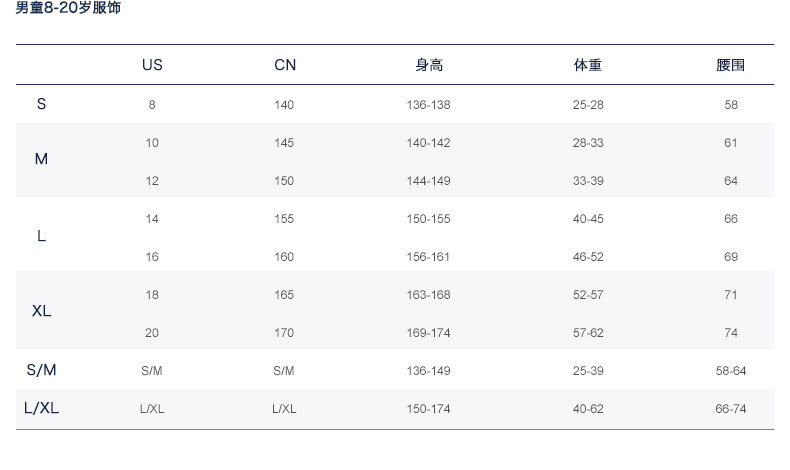
Task: Select the 身高 height column header
Action: pyautogui.click(x=429, y=65)
